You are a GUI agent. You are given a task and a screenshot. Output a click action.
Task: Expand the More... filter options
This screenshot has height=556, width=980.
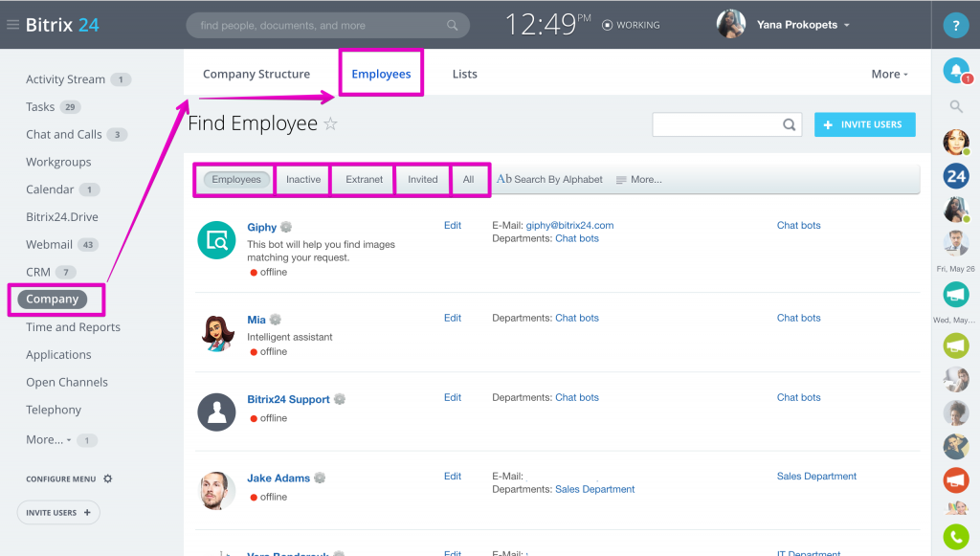[638, 179]
